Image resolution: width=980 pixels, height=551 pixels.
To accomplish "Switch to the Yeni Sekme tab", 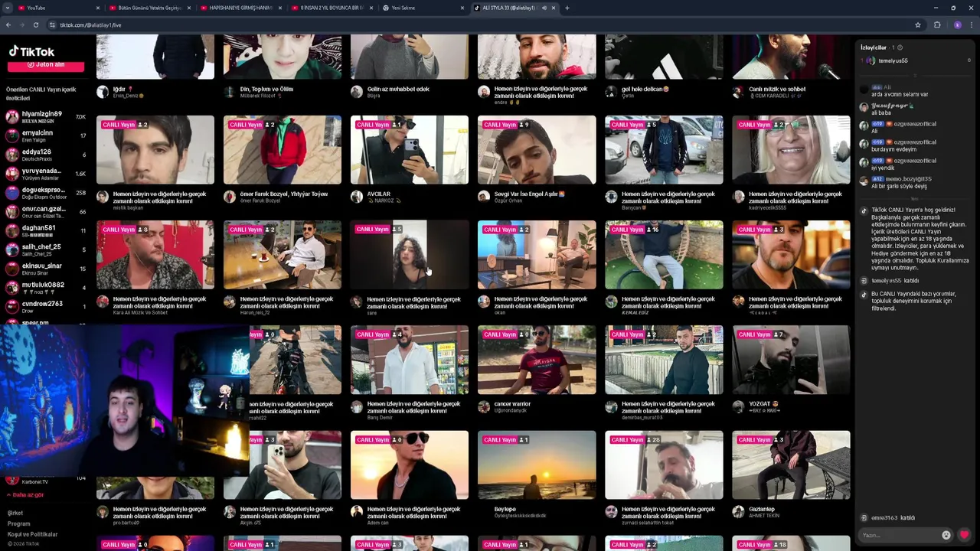I will (423, 8).
